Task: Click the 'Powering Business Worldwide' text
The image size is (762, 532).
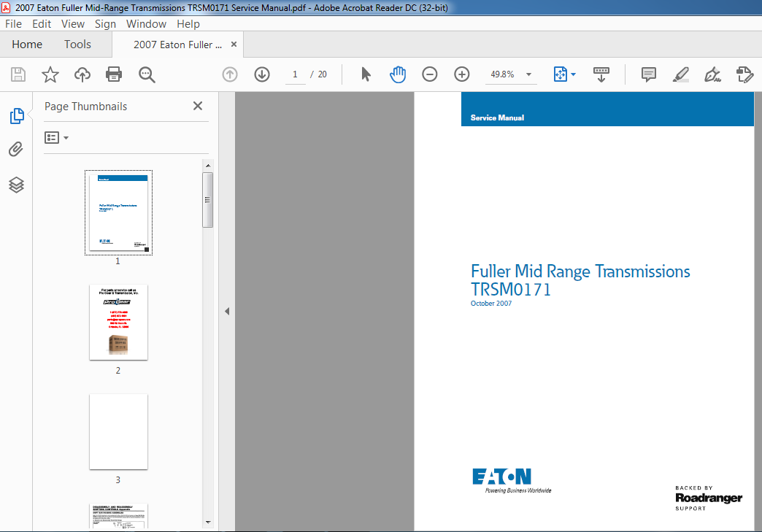Action: click(518, 490)
